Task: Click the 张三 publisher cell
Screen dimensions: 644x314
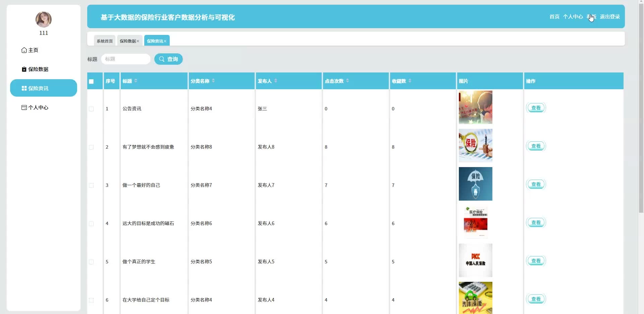Action: (x=262, y=109)
